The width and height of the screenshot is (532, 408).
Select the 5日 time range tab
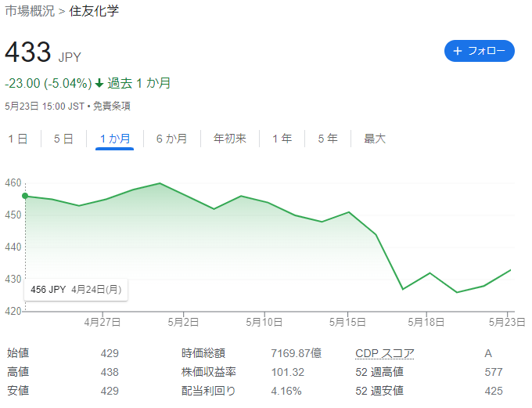tap(63, 139)
